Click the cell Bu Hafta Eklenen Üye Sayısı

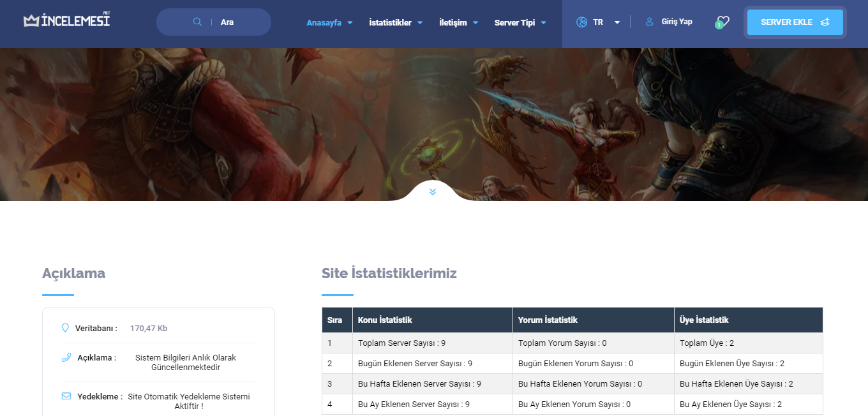point(749,383)
